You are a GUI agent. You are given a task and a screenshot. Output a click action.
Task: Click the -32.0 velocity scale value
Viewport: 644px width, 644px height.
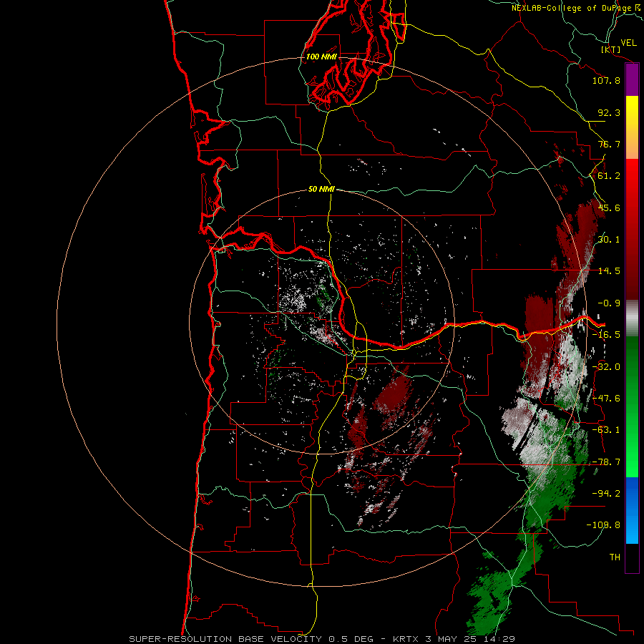tap(606, 367)
